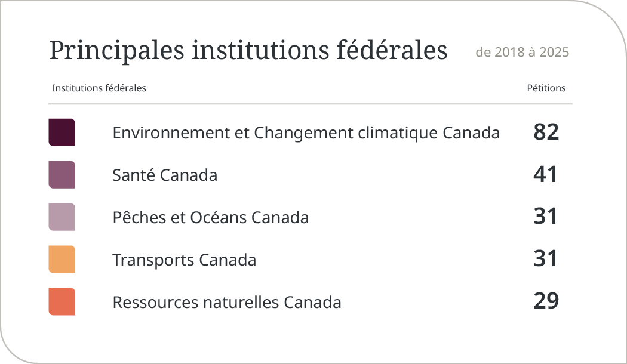Click the coral Ressources naturelles swatch
Image resolution: width=627 pixels, height=364 pixels.
tap(62, 302)
